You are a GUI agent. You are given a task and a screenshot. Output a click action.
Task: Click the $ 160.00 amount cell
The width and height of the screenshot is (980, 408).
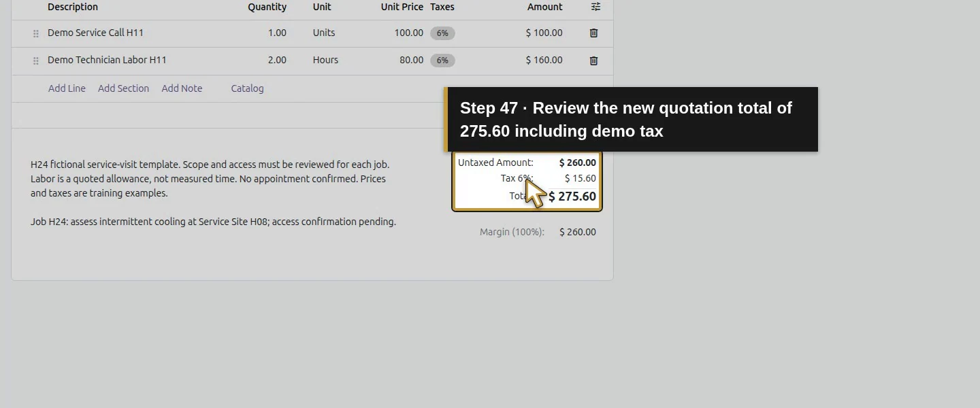(x=544, y=60)
